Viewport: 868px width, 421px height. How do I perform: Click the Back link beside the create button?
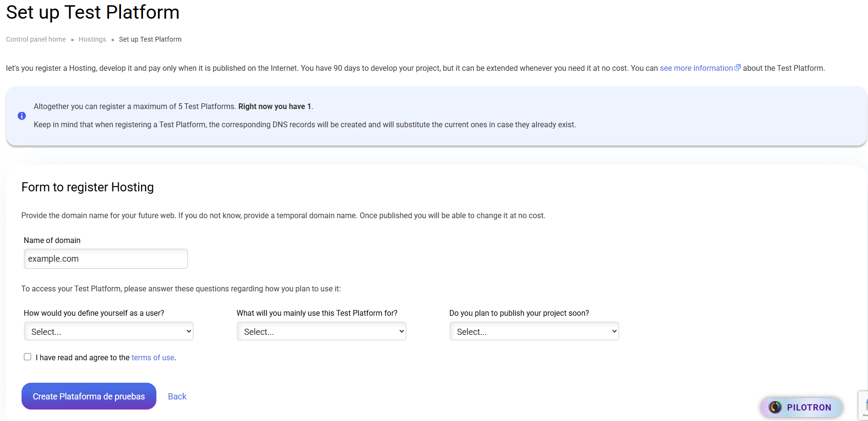(177, 396)
